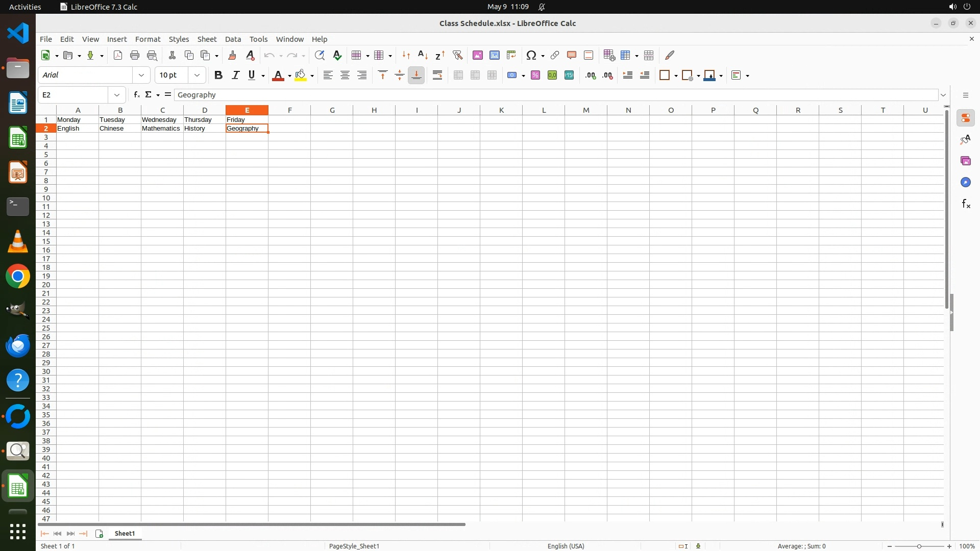Viewport: 980px width, 551px height.
Task: Apply the yellow background color swatch
Action: (301, 76)
